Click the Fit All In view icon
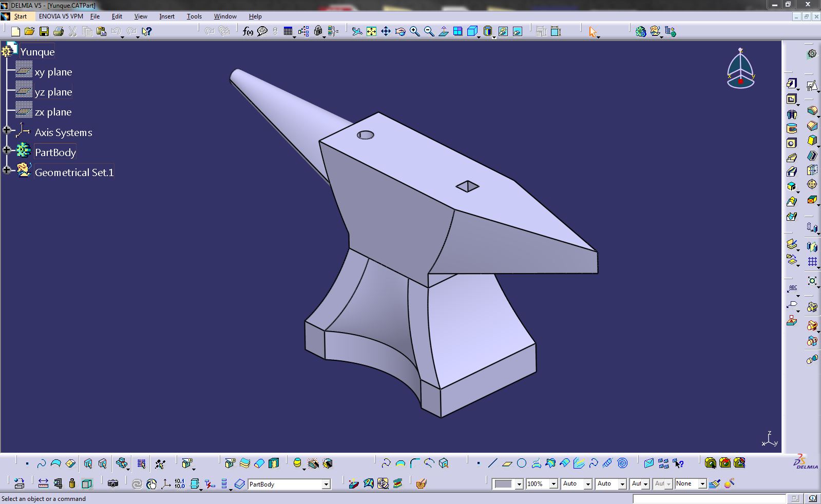 (371, 31)
